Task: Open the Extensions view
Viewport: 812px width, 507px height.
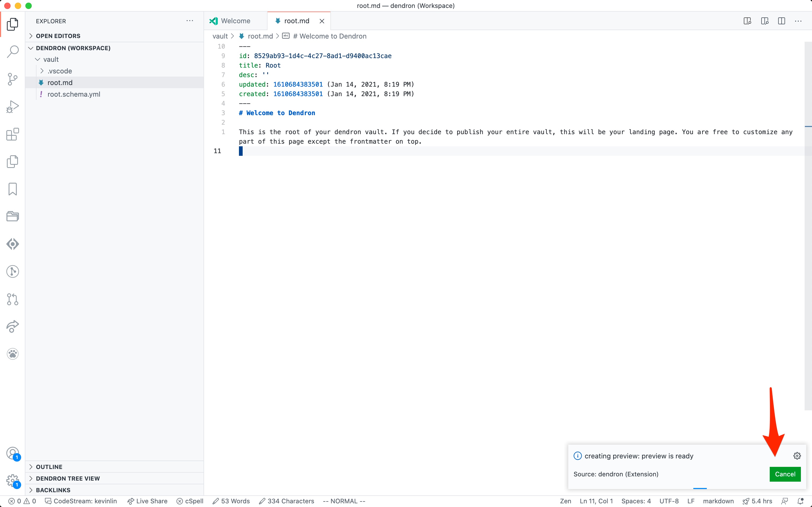Action: [x=12, y=134]
